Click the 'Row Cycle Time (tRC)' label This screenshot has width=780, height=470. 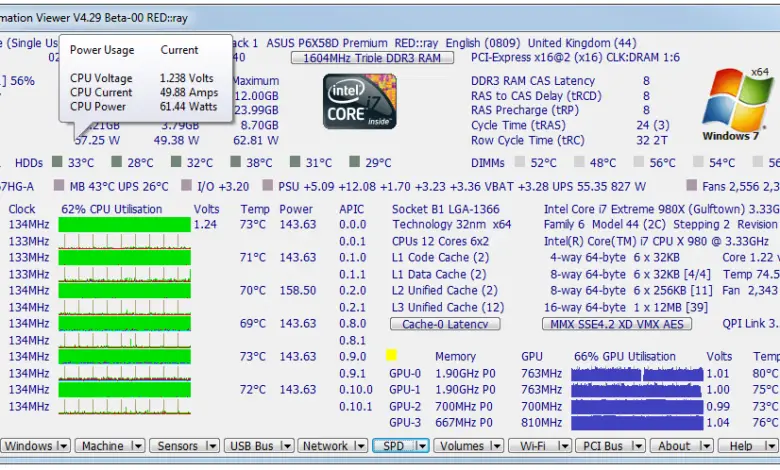[x=528, y=140]
